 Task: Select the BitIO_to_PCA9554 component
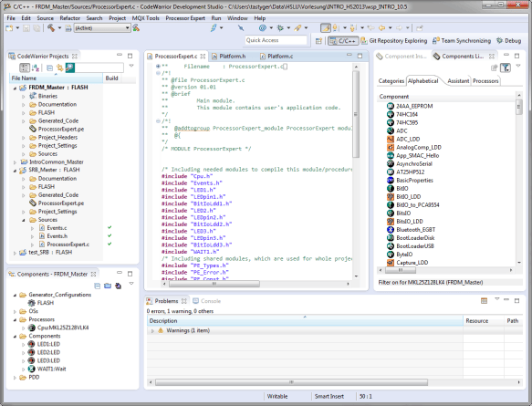(417, 205)
